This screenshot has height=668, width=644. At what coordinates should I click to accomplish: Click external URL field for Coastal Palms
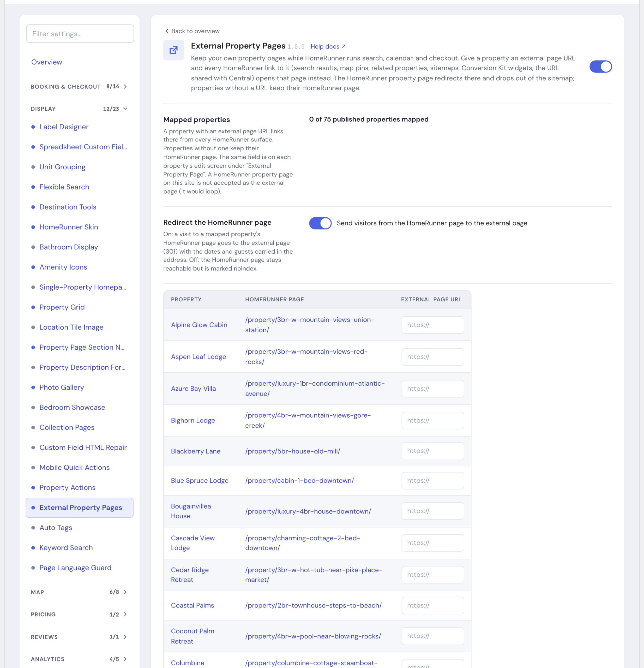(x=432, y=606)
